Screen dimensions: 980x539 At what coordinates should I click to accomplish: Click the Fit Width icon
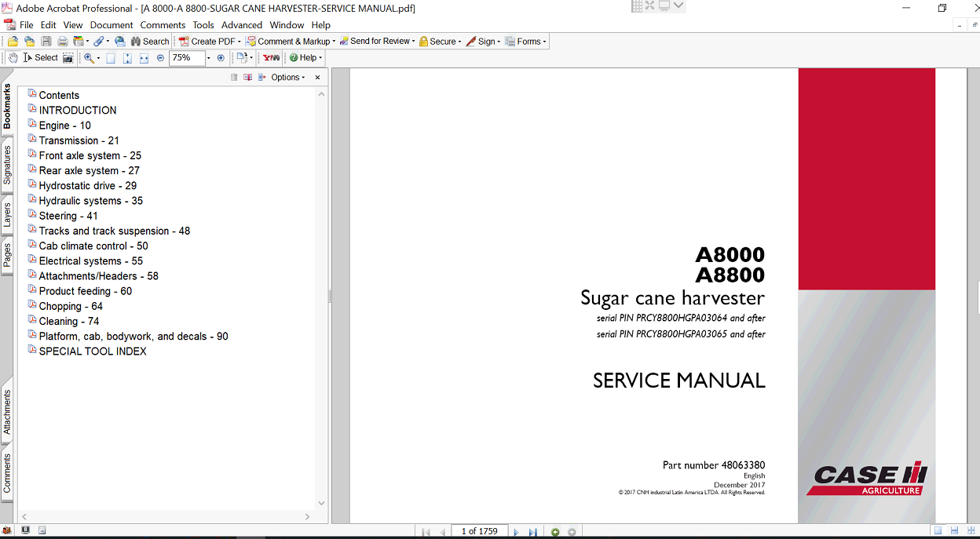pos(144,58)
